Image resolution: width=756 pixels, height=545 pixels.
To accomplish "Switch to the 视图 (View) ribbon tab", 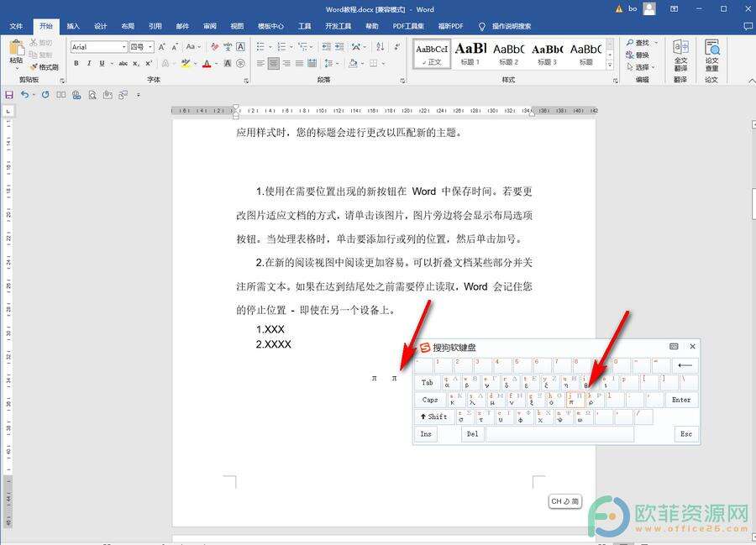I will [237, 26].
